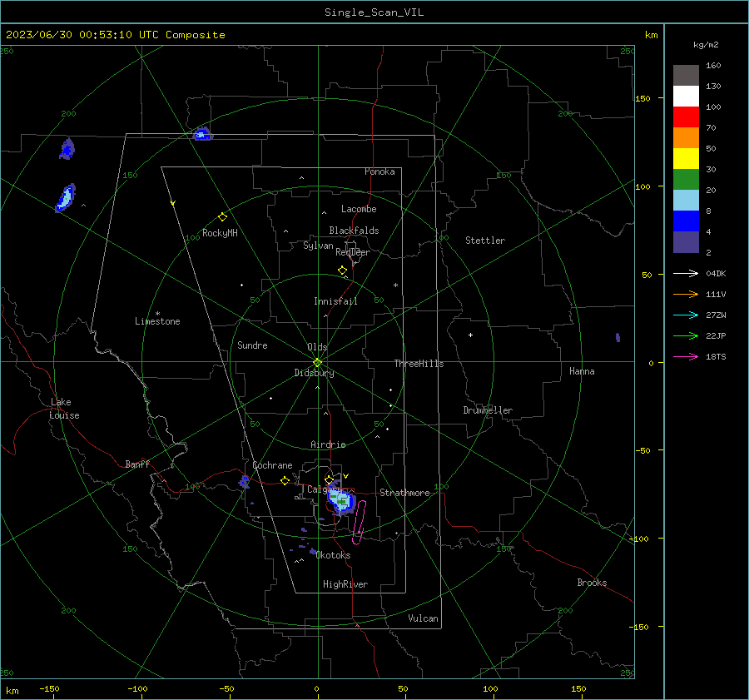Click the Drumheller town label

coord(488,410)
